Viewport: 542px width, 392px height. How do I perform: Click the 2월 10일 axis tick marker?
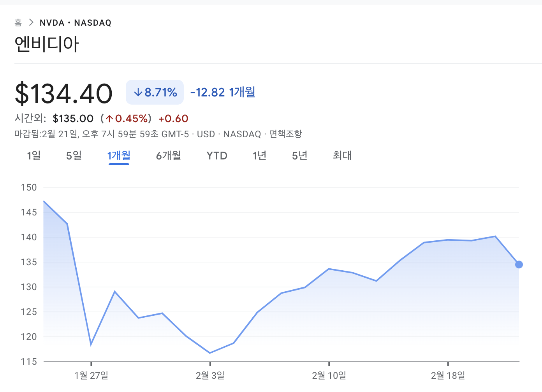pyautogui.click(x=329, y=364)
